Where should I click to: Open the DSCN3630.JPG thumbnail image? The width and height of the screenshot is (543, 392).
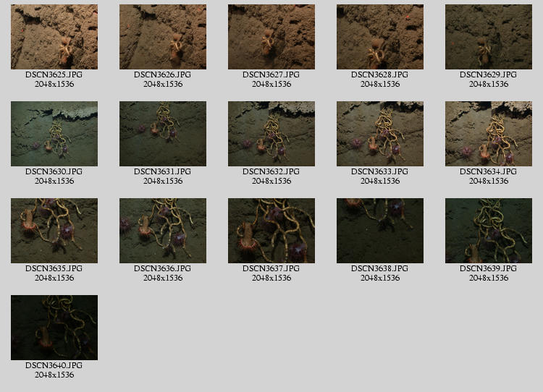54,134
